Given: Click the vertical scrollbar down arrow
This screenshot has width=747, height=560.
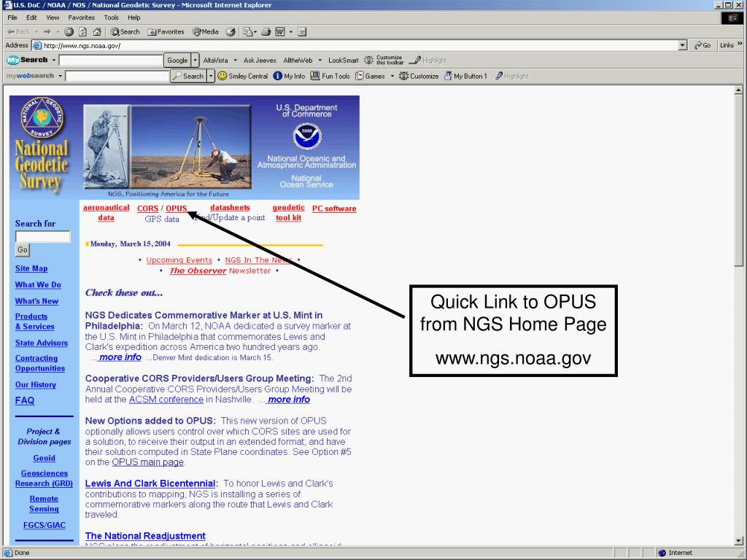Looking at the screenshot, I should [x=738, y=541].
